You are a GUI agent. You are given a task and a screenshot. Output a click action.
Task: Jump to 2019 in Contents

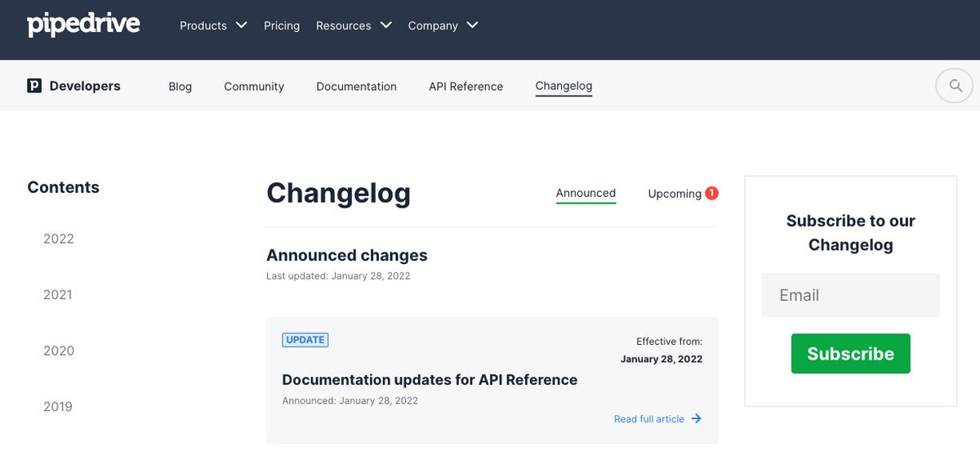tap(58, 406)
